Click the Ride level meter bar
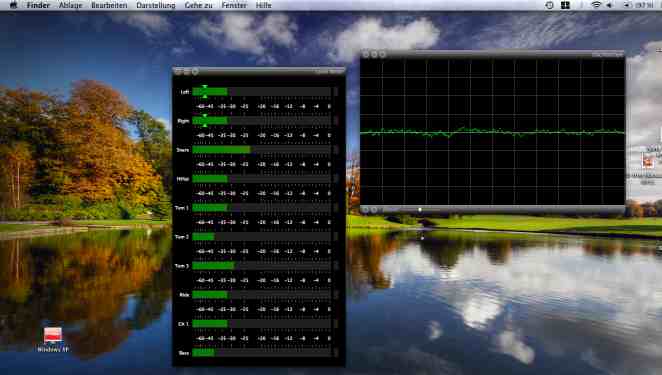 point(262,294)
